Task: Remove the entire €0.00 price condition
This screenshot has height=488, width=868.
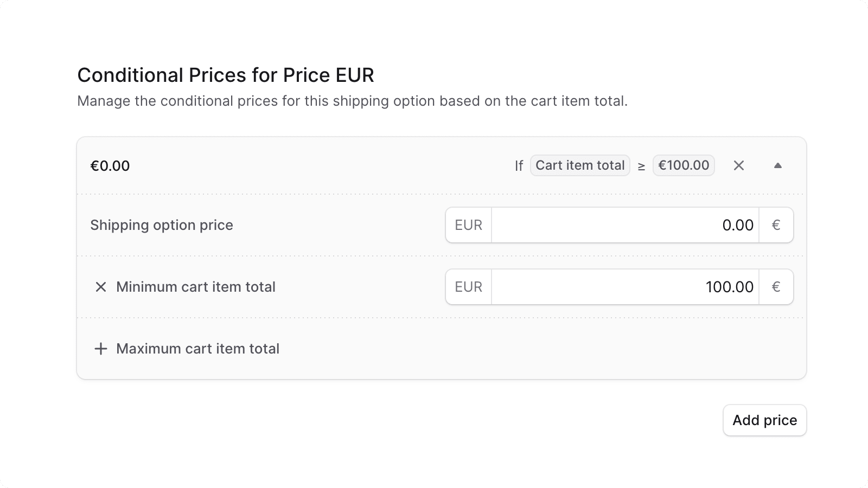Action: 739,165
